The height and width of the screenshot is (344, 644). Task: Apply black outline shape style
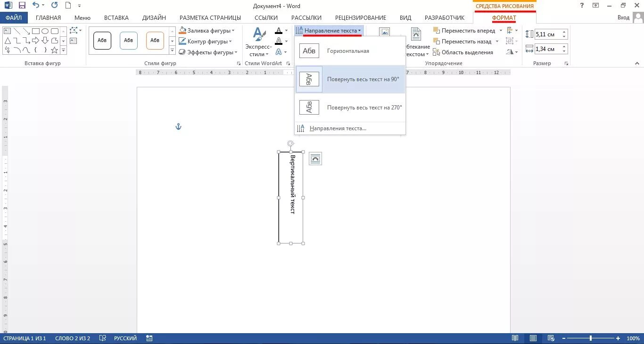click(x=102, y=41)
